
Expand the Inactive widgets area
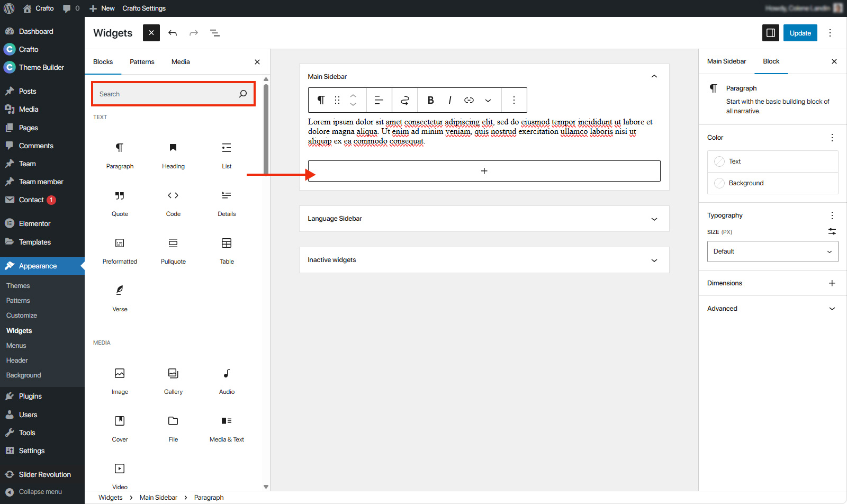(x=654, y=260)
